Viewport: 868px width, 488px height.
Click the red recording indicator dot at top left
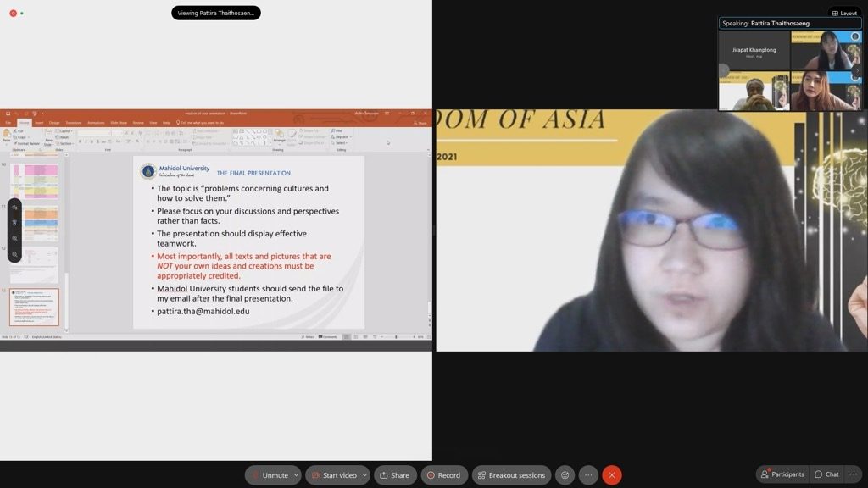(13, 13)
